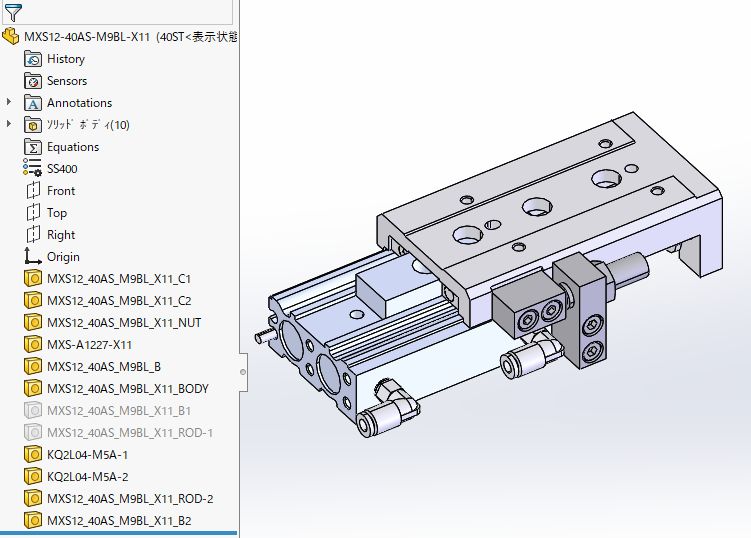This screenshot has width=751, height=538.
Task: Select the Sensors label
Action: pyautogui.click(x=67, y=81)
